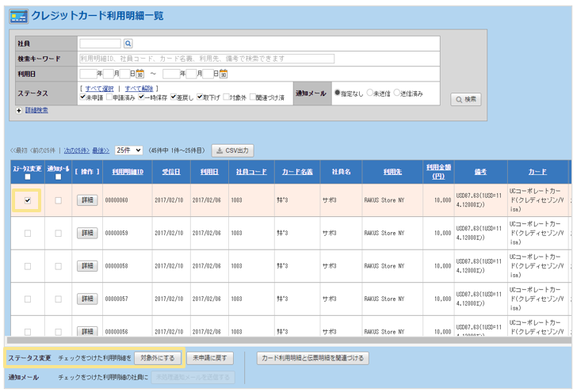Go to next page via 次の25件 link
This screenshot has width=577, height=392.
[x=75, y=150]
